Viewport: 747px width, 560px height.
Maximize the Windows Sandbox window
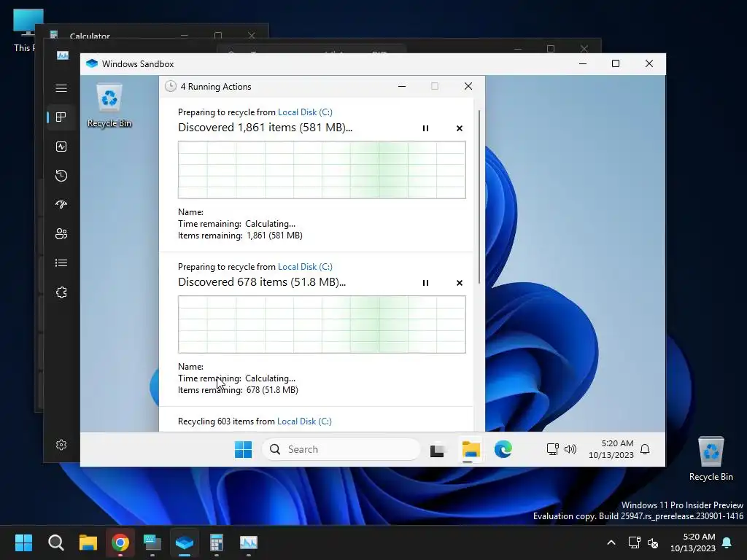tap(616, 64)
